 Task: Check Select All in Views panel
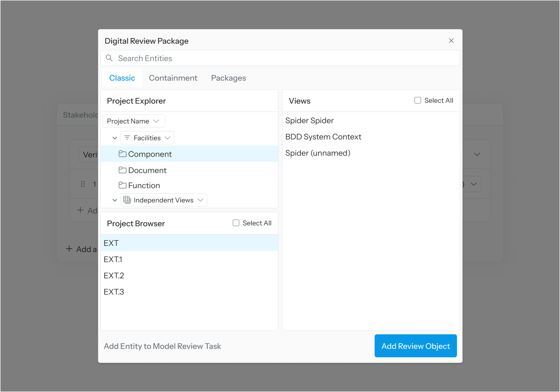point(417,101)
